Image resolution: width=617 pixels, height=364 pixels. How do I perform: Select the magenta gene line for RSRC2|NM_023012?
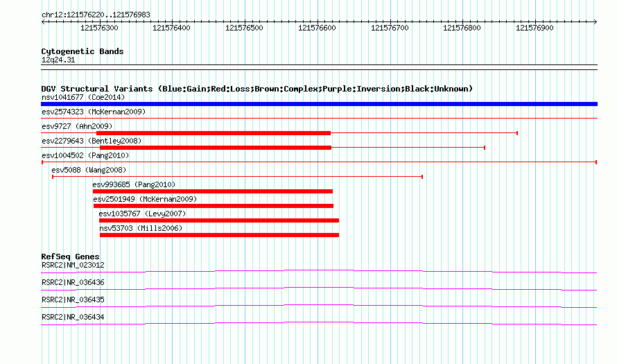tap(319, 271)
